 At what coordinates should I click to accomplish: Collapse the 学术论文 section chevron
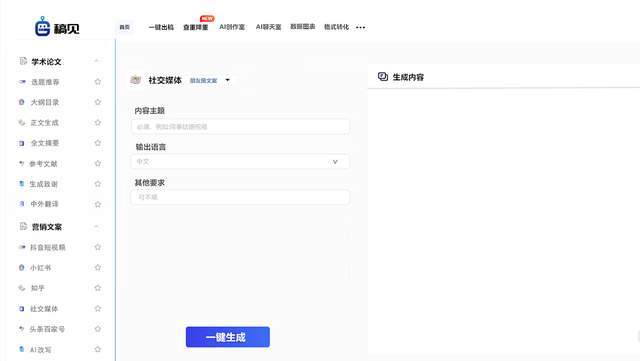click(x=96, y=61)
